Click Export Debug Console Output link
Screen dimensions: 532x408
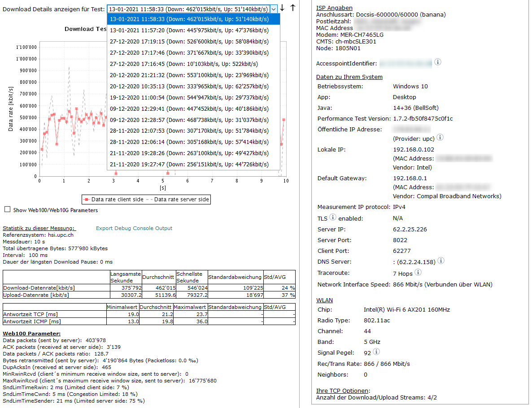point(134,228)
